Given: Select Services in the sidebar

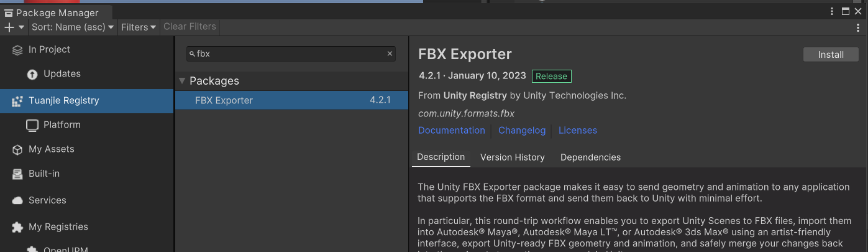Looking at the screenshot, I should (x=47, y=200).
